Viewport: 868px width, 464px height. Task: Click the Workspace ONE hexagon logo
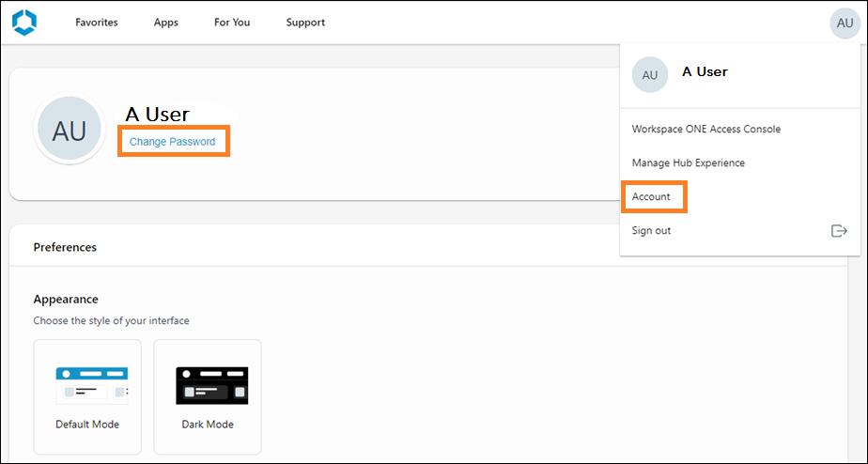[23, 23]
